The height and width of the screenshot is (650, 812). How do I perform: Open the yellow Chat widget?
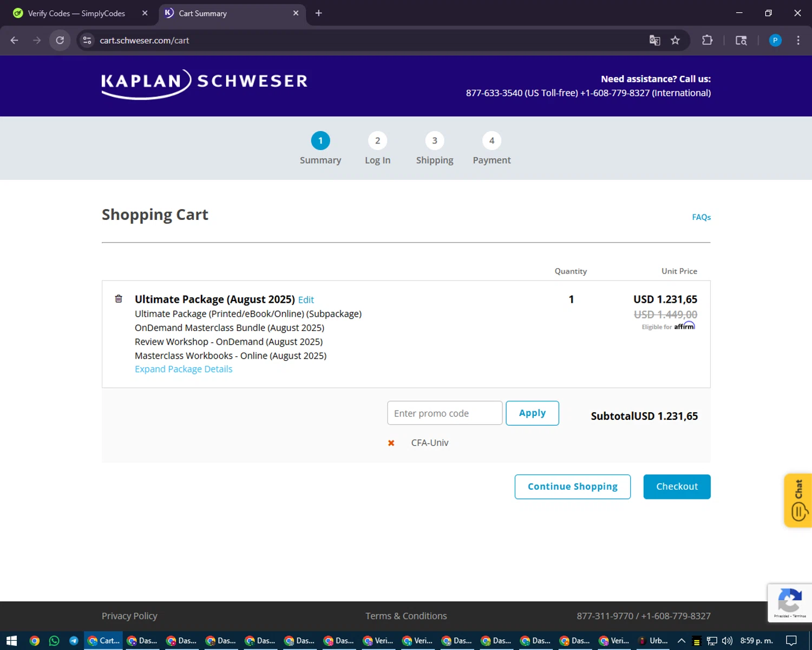tap(798, 500)
